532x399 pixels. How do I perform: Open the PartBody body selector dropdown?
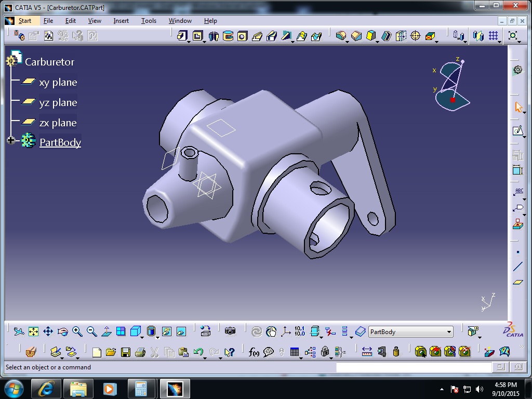tap(449, 332)
